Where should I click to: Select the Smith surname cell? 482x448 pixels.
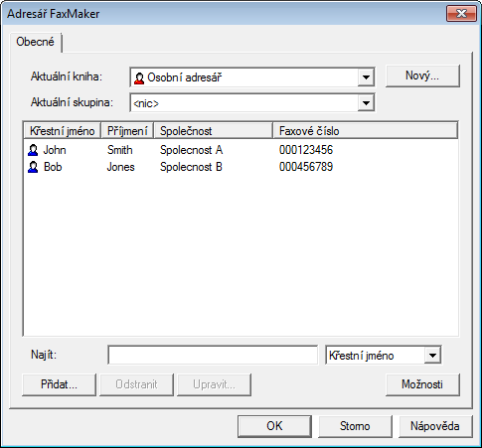120,150
